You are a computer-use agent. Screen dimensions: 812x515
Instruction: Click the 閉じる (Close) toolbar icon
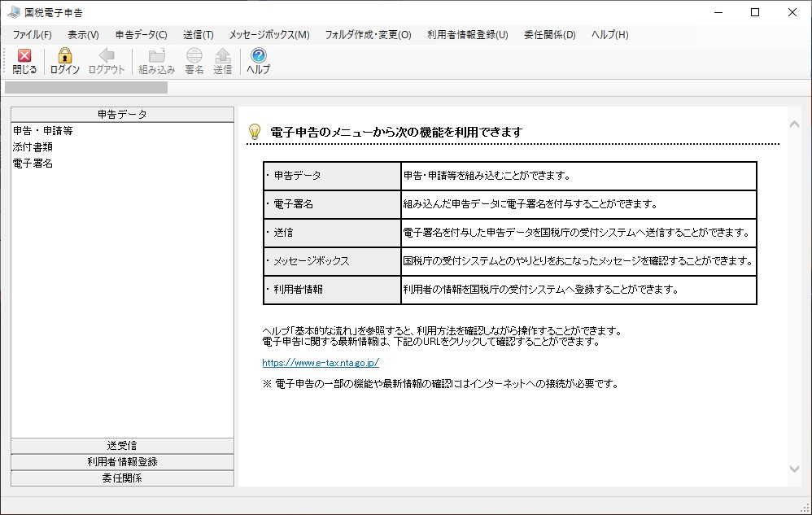[24, 56]
